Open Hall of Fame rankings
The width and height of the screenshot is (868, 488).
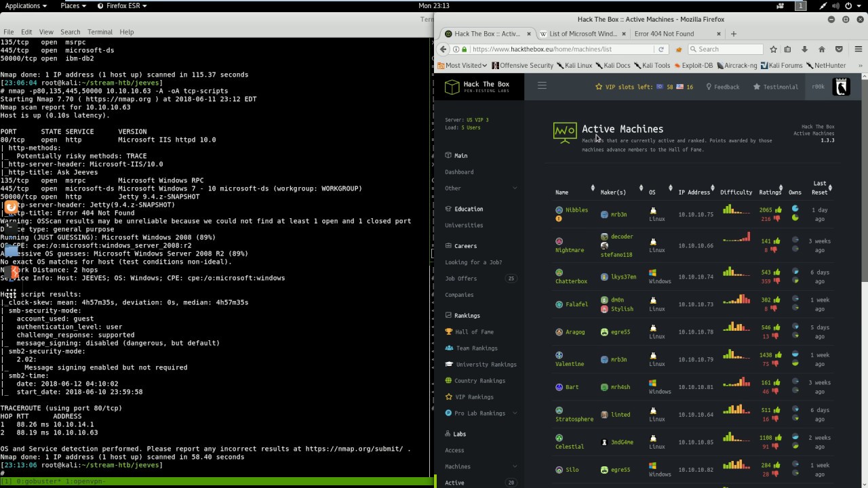coord(474,331)
